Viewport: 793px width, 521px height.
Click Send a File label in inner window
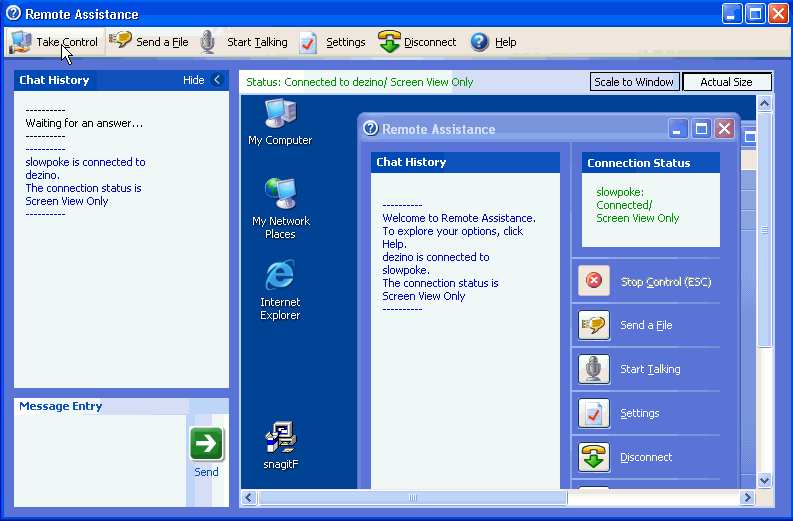click(646, 325)
